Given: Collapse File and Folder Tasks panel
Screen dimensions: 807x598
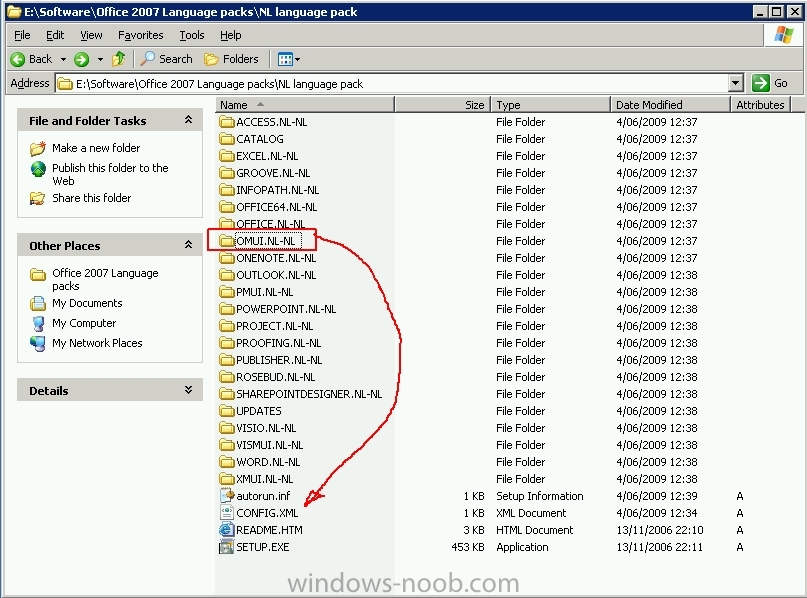Looking at the screenshot, I should pyautogui.click(x=188, y=120).
